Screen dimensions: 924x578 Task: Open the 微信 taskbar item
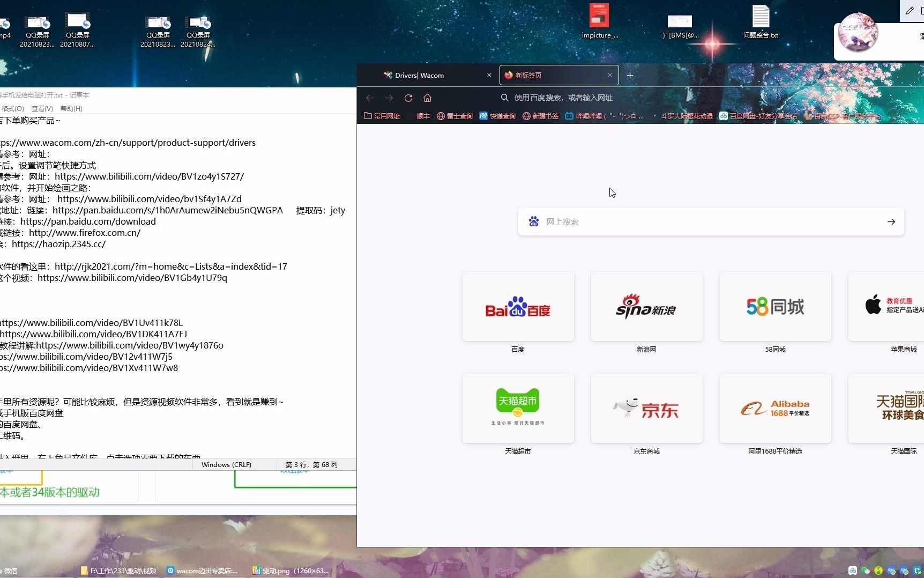click(9, 570)
